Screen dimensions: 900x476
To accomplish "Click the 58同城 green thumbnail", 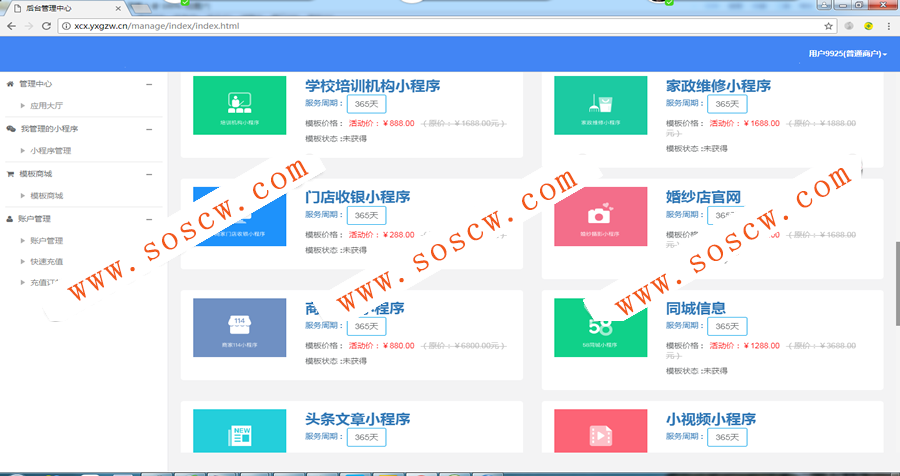I will [x=600, y=327].
